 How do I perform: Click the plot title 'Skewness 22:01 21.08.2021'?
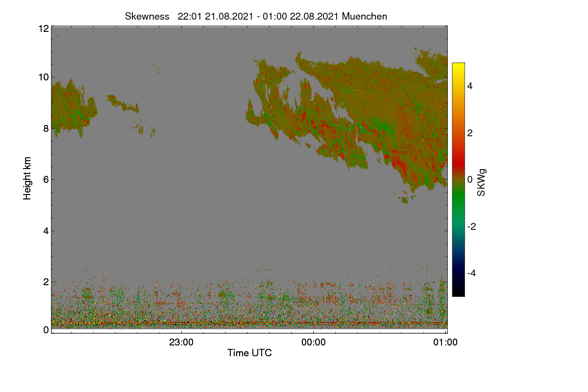pyautogui.click(x=256, y=16)
